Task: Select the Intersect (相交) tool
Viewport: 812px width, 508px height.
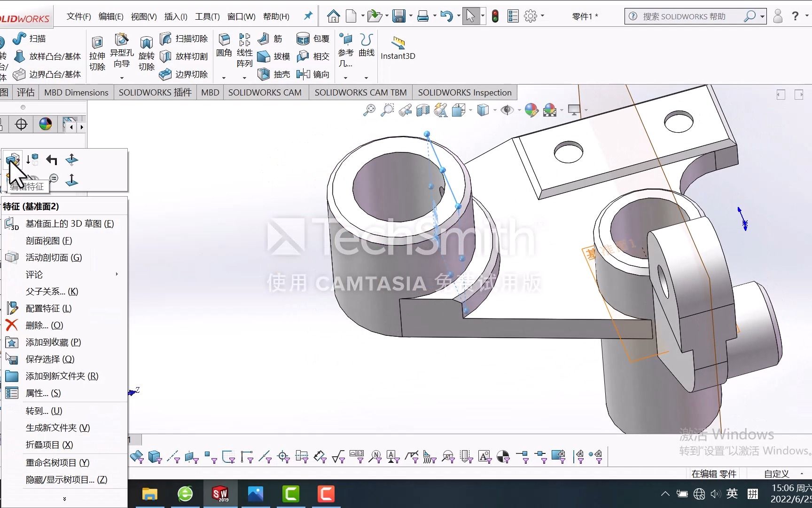Action: (x=313, y=56)
